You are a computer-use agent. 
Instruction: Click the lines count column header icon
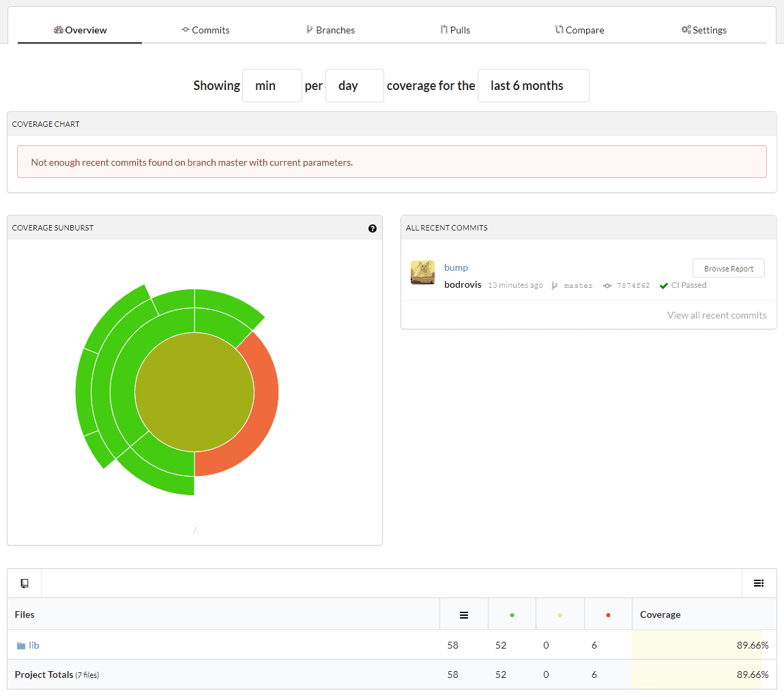(x=464, y=614)
